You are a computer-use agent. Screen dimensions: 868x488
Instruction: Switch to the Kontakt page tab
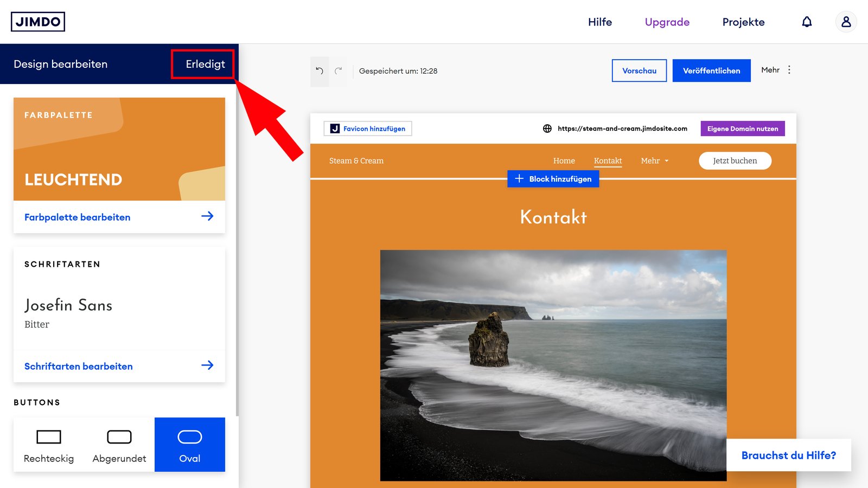click(608, 160)
